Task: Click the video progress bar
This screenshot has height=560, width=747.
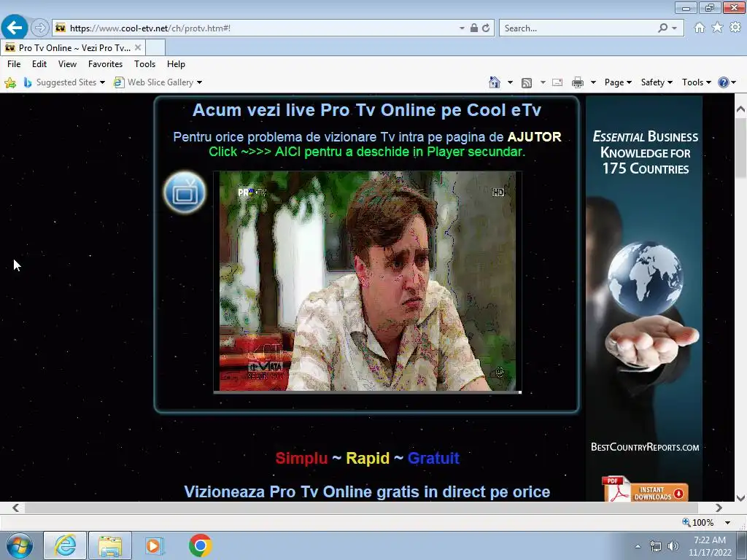Action: point(368,392)
